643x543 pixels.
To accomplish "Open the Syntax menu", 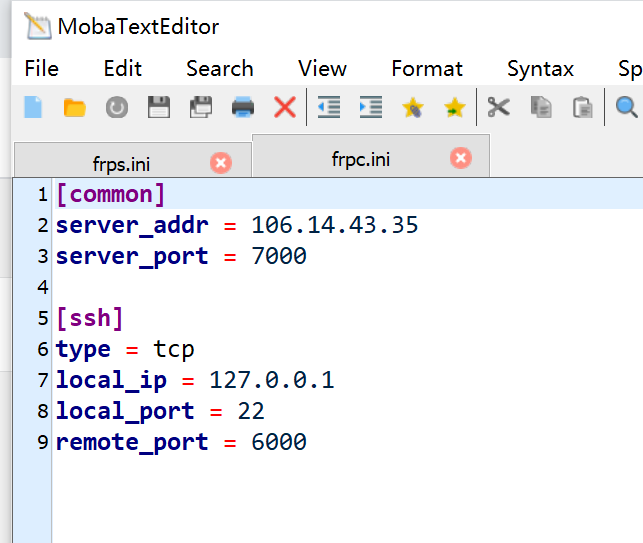I will 540,68.
